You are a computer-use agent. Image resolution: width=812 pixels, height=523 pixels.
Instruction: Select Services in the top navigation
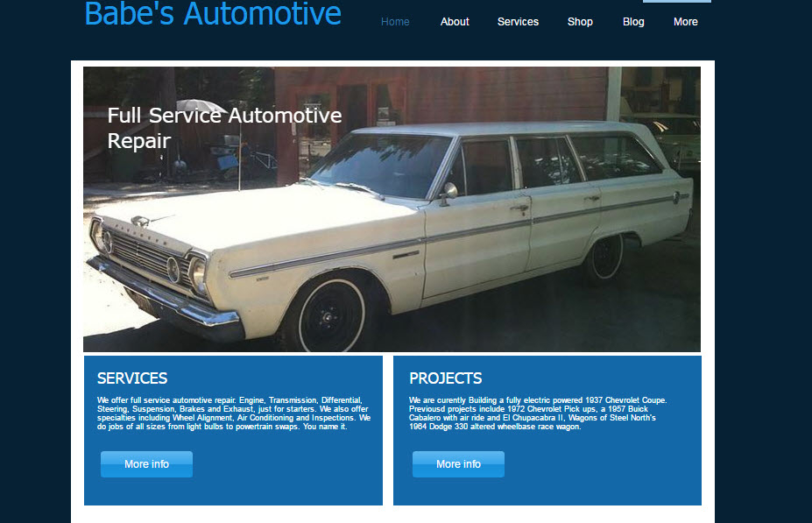click(x=518, y=22)
